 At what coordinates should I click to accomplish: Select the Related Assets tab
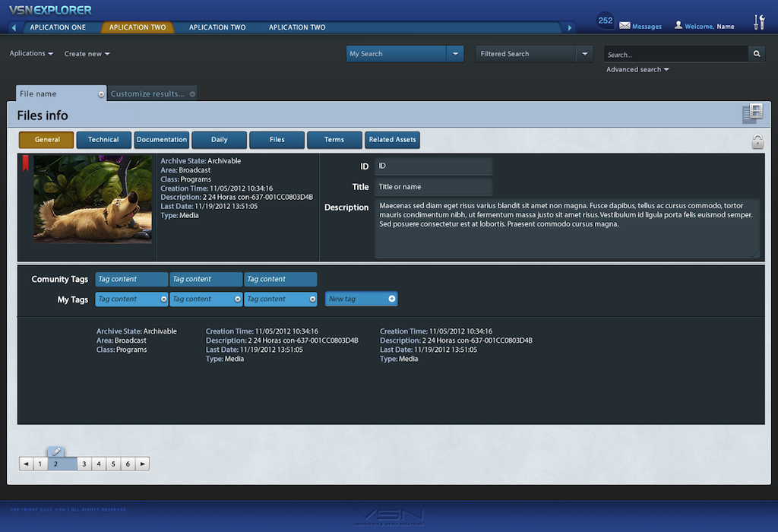coord(392,140)
